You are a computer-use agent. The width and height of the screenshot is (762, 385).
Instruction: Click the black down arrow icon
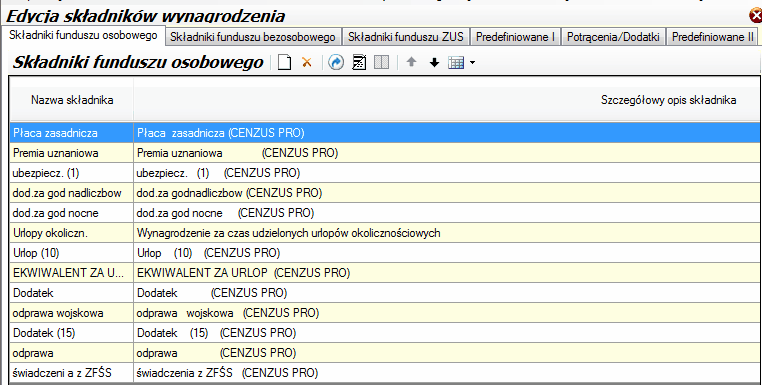point(434,63)
